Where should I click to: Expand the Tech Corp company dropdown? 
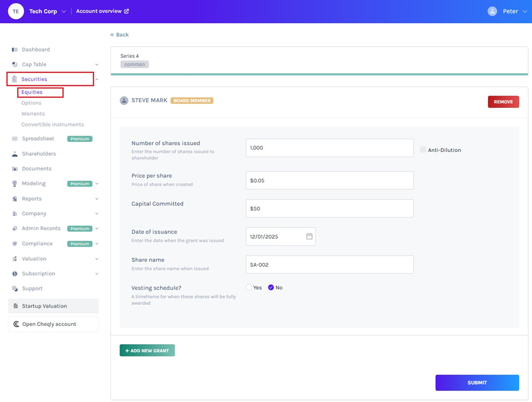63,11
